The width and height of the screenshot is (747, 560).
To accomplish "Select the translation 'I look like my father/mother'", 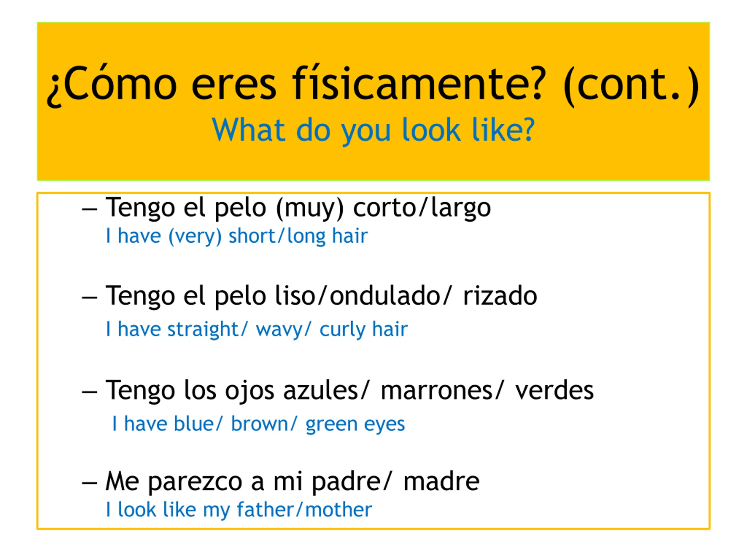I will (x=239, y=510).
